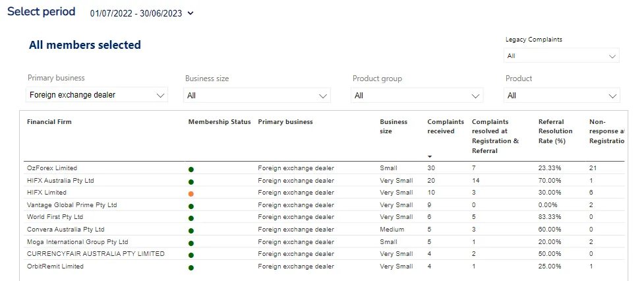This screenshot has width=644, height=281.
Task: Click the 60.00% referral resolution rate
Action: tap(550, 230)
